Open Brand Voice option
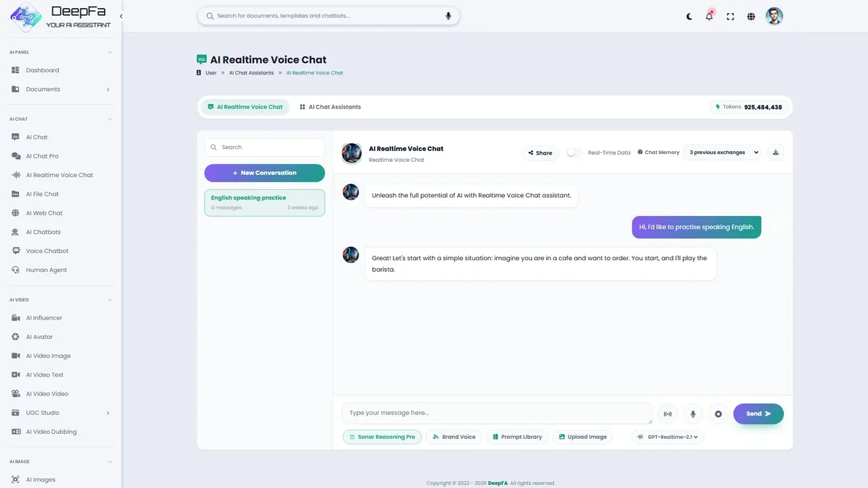The image size is (868, 488). pos(454,437)
